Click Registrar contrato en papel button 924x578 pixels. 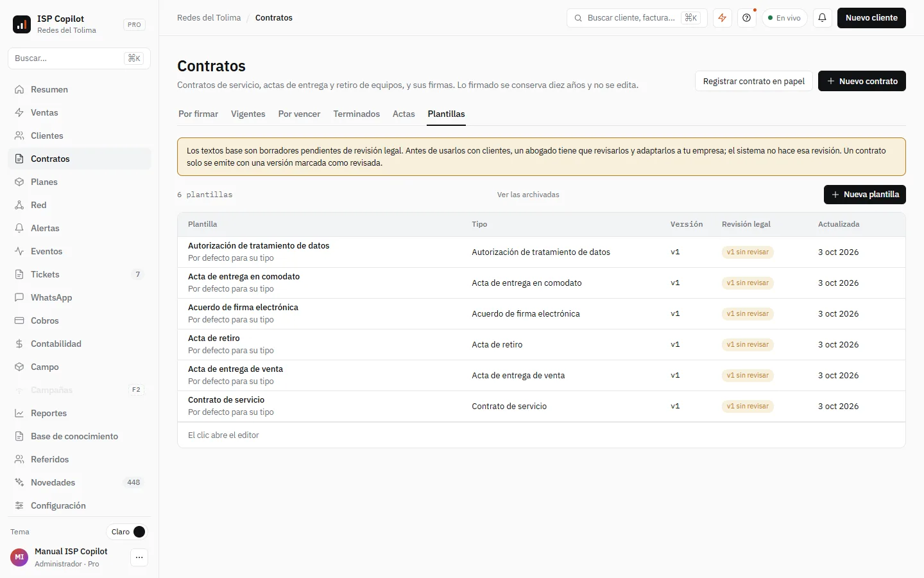pos(754,81)
